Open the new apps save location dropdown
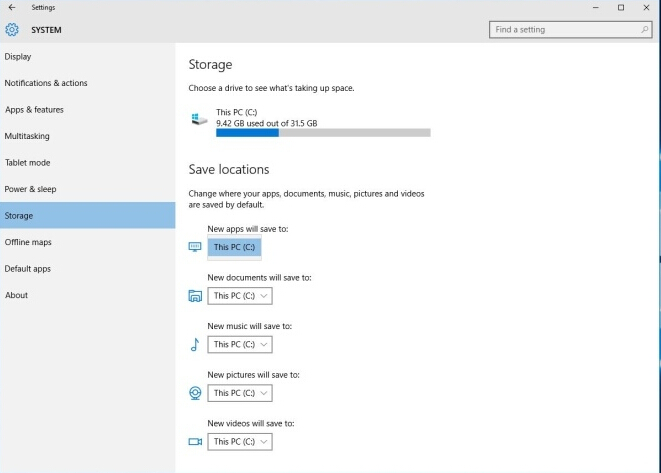Screen dimensions: 661x473 coord(234,247)
